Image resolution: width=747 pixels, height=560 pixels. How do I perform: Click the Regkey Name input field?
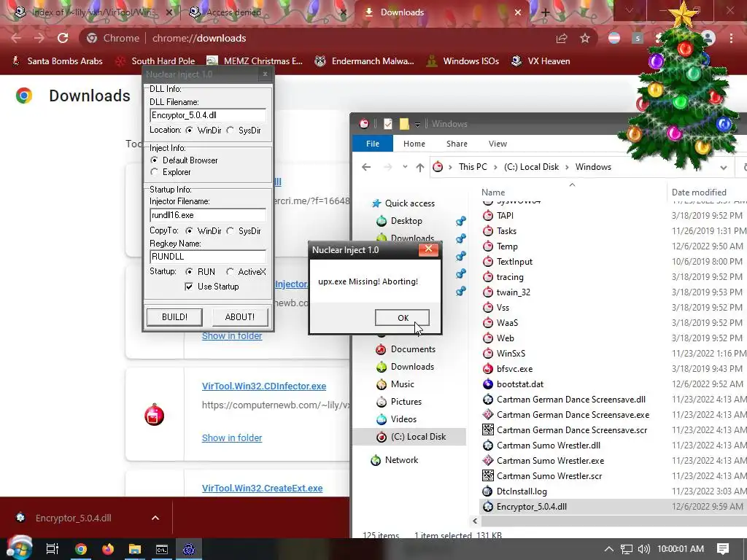point(208,257)
